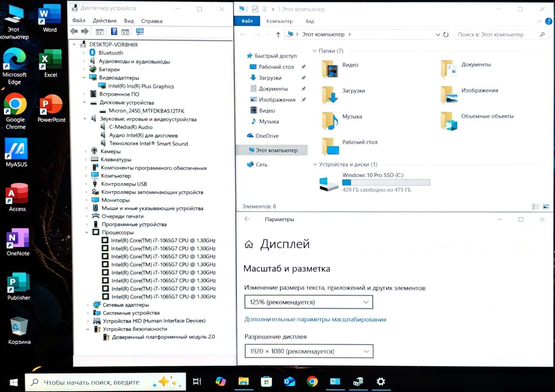This screenshot has width=555, height=392.
Task: Collapse the Видеоадаптеры node
Action: click(x=84, y=78)
